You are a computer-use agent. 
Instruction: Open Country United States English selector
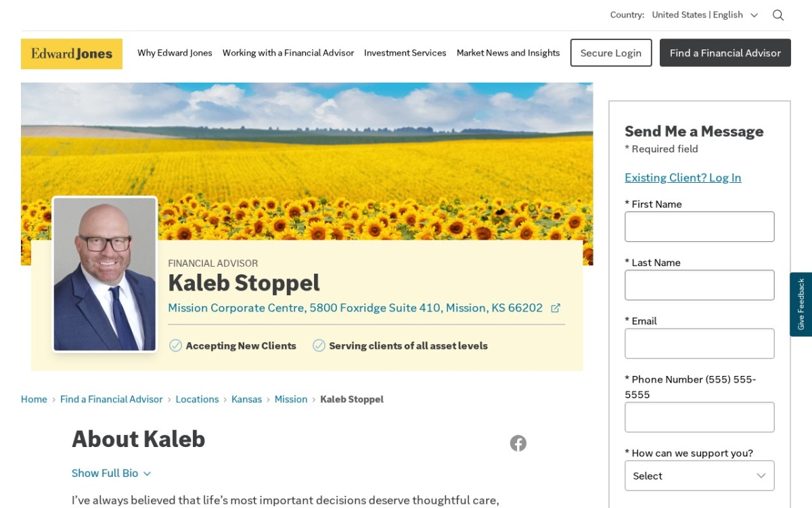704,15
